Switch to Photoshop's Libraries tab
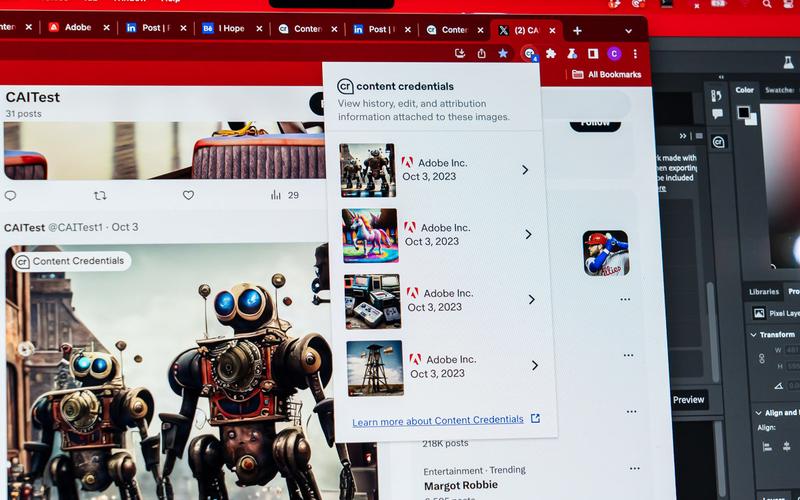The width and height of the screenshot is (800, 500). pyautogui.click(x=764, y=292)
